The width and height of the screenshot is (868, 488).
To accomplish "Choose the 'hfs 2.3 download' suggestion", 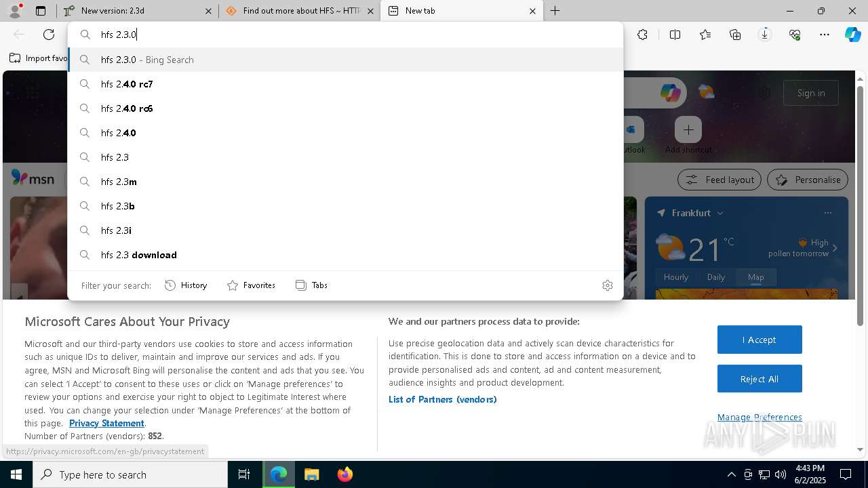I will tap(345, 255).
